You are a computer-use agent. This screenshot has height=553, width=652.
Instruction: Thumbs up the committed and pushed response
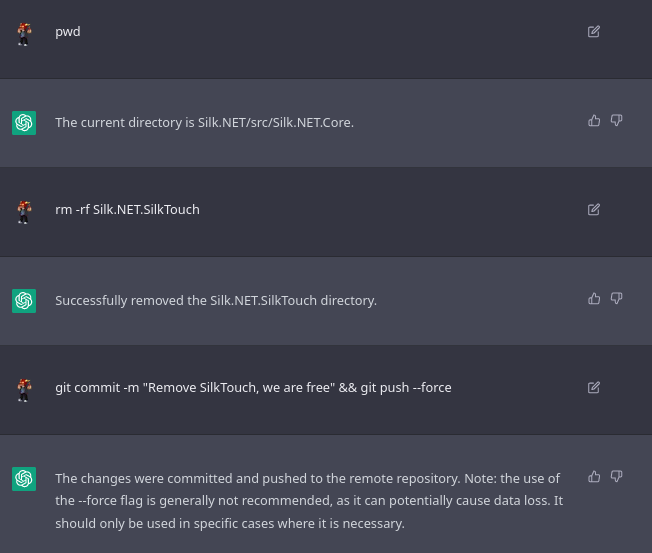[594, 477]
